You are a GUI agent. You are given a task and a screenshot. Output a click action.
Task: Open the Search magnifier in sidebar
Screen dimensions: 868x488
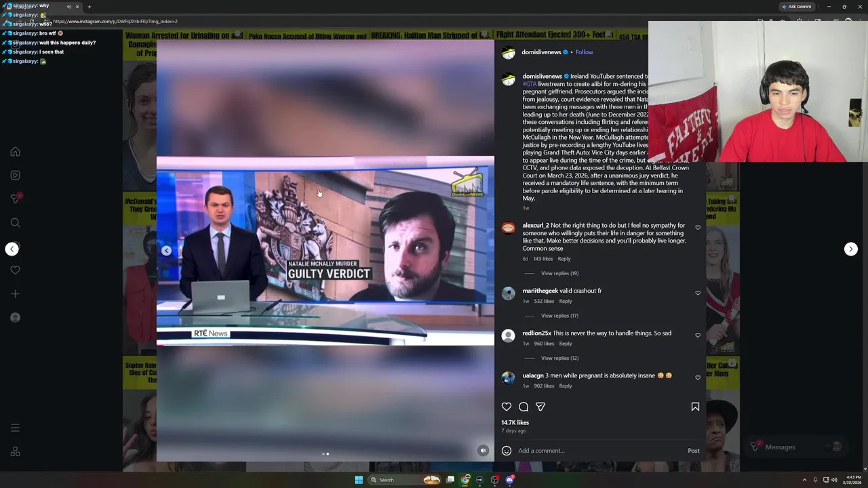15,222
